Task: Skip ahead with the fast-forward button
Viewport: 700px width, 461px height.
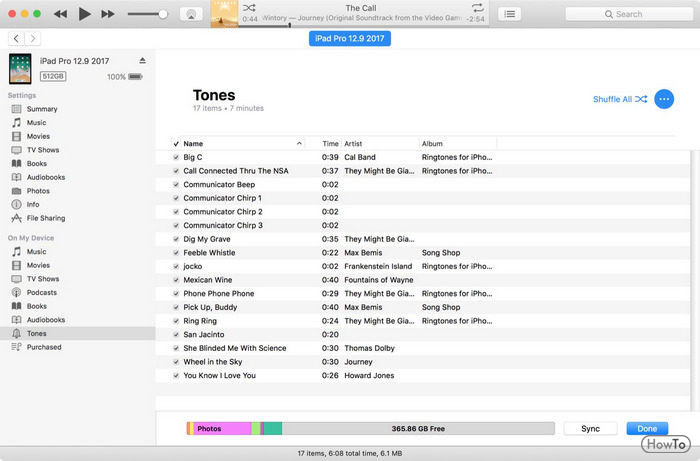Action: [x=108, y=14]
